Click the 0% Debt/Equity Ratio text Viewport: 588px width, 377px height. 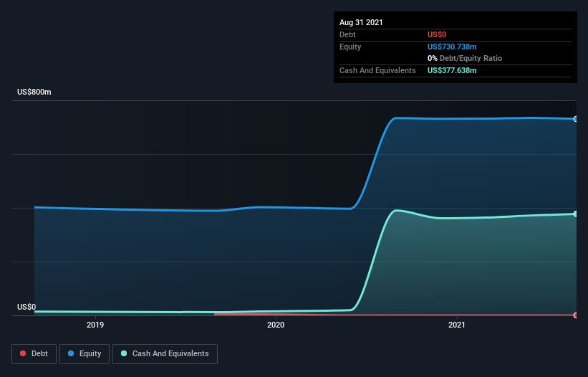[465, 58]
